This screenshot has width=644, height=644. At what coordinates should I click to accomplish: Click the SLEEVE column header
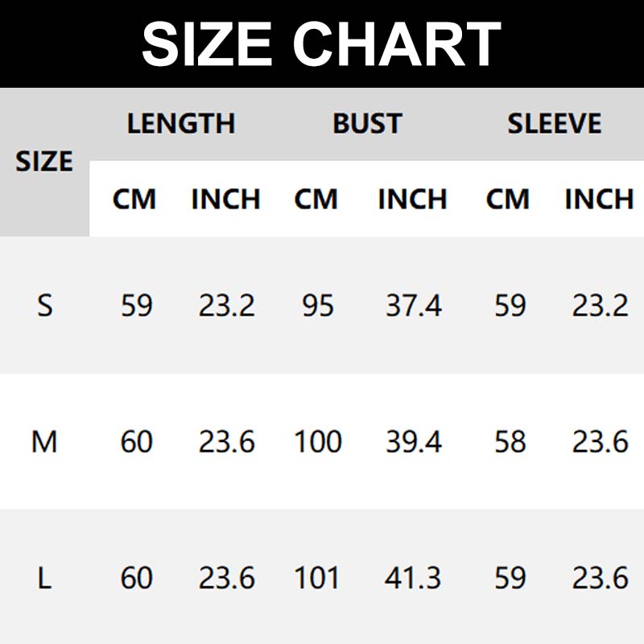click(554, 124)
